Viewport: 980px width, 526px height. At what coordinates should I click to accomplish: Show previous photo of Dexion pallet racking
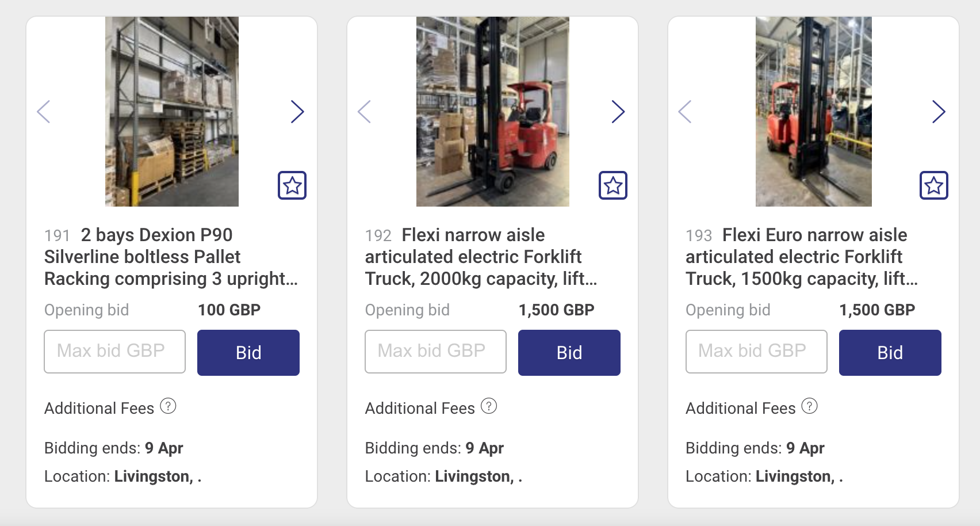tap(44, 112)
